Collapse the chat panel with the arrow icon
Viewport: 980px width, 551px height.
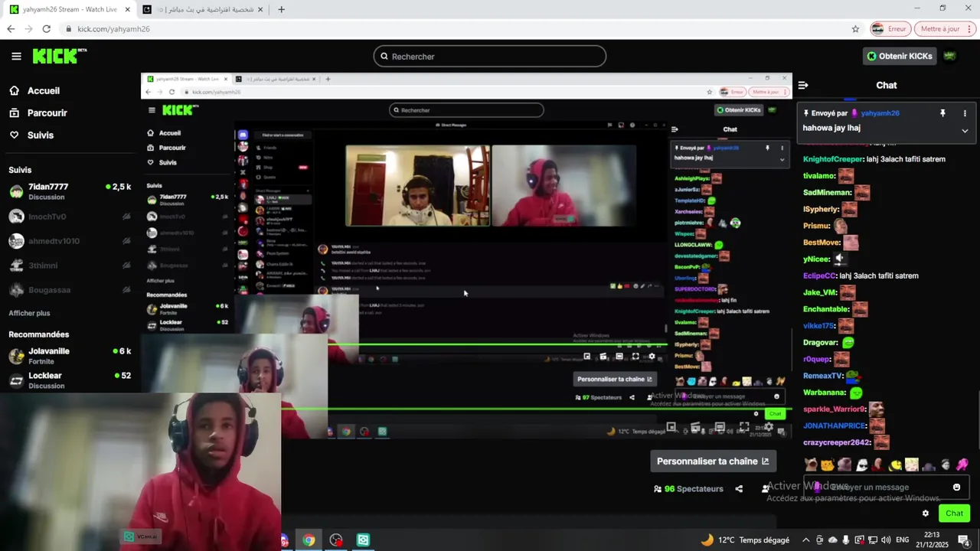(x=803, y=85)
